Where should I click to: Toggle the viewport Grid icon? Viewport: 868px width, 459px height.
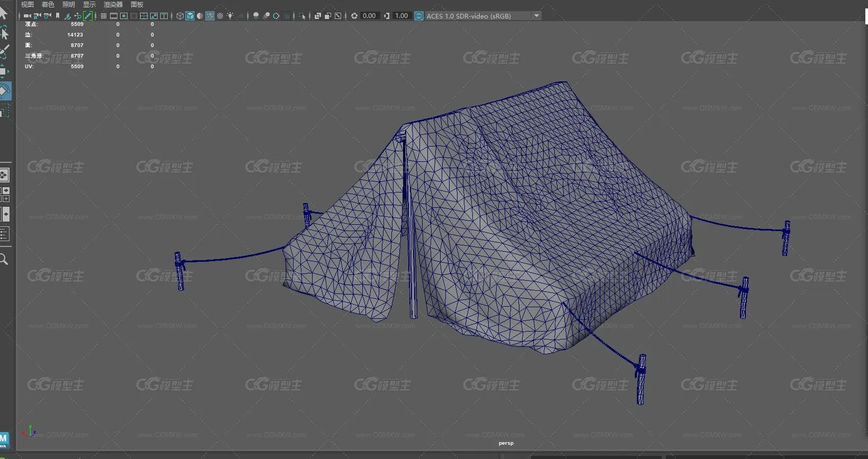(104, 16)
